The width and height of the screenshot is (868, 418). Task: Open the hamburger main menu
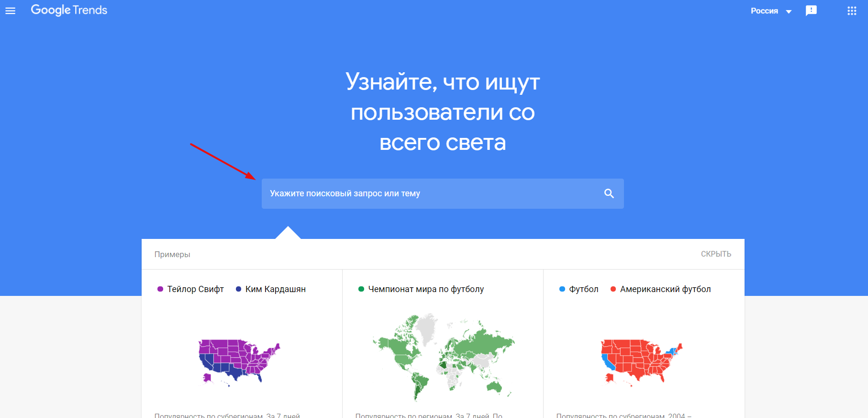pyautogui.click(x=10, y=11)
